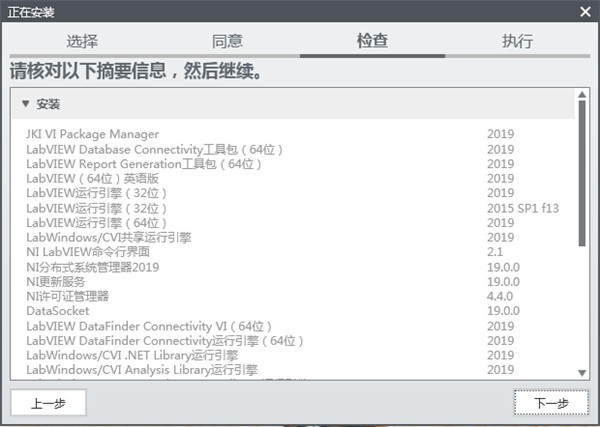The image size is (600, 427).
Task: Switch to the 选择 tab
Action: 82,41
